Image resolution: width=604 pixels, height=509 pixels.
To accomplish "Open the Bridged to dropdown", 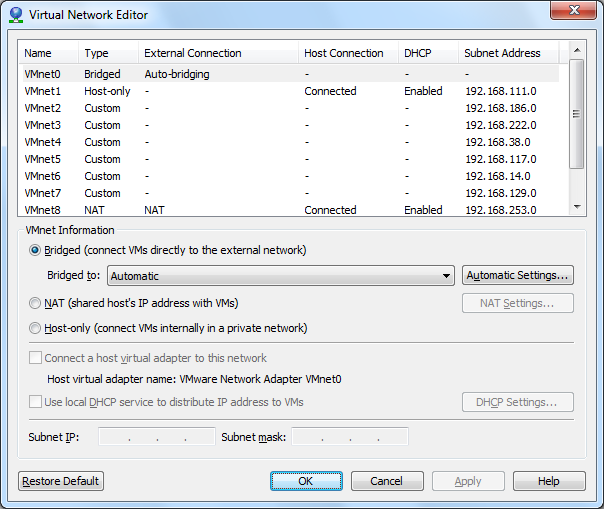I will [x=281, y=275].
